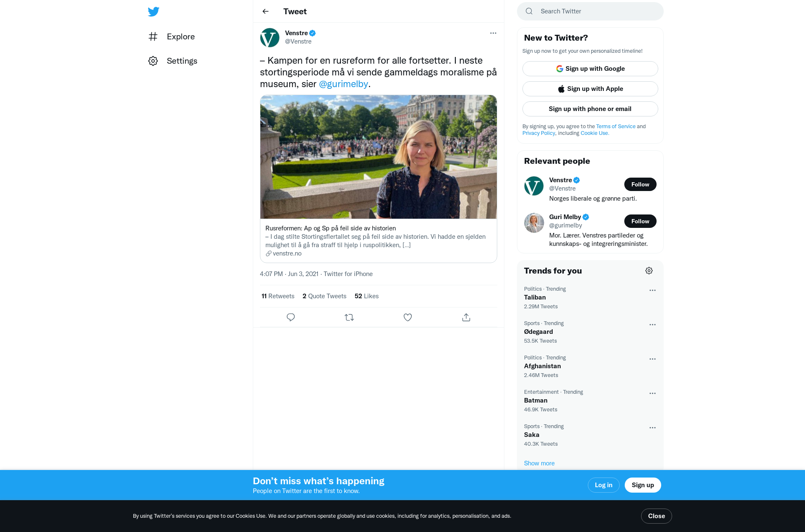Click verified badge beside Guri Melby
805x532 pixels.
tap(586, 217)
